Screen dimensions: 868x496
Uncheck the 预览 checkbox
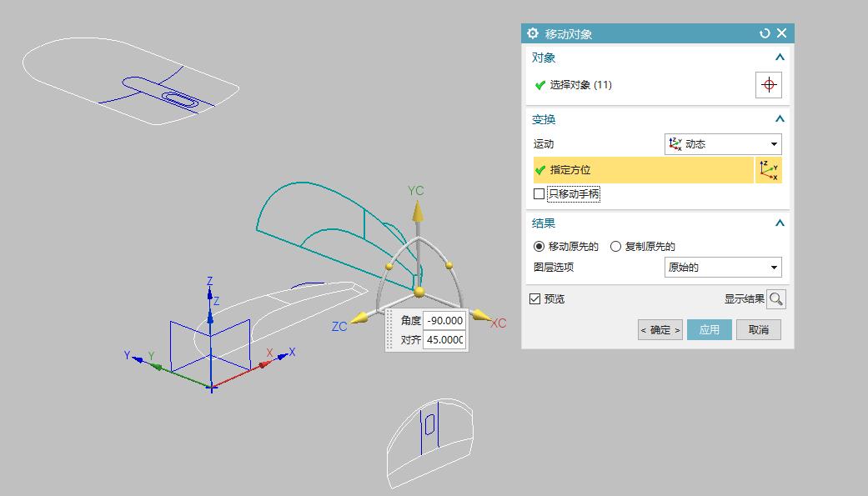[x=534, y=298]
